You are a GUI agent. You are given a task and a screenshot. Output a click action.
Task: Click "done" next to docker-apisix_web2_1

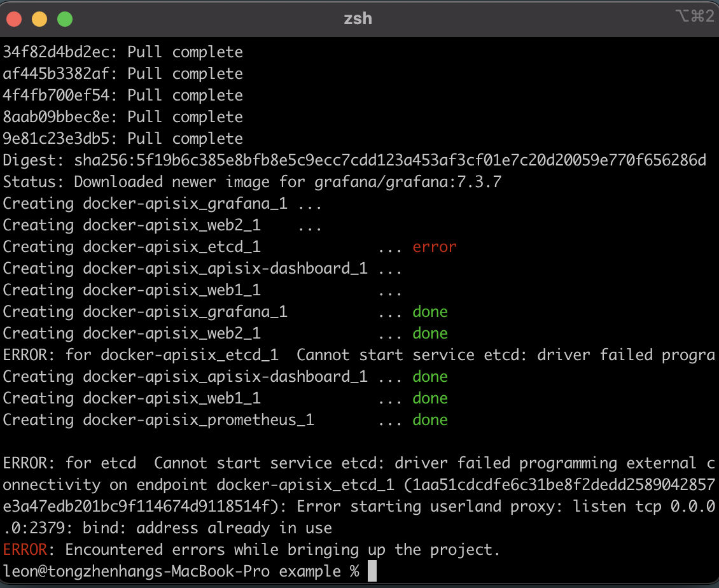(x=430, y=333)
